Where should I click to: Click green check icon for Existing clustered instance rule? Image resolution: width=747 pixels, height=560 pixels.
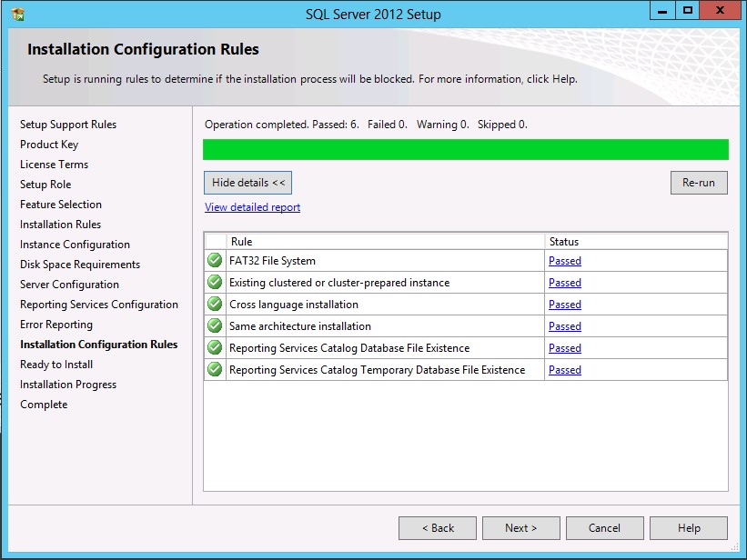point(215,283)
